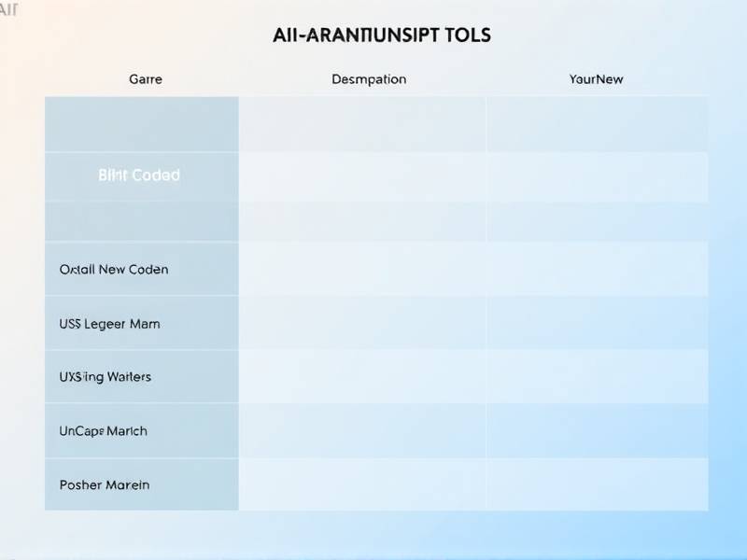Click YourNew cell in Biint Coded row

[x=597, y=175]
